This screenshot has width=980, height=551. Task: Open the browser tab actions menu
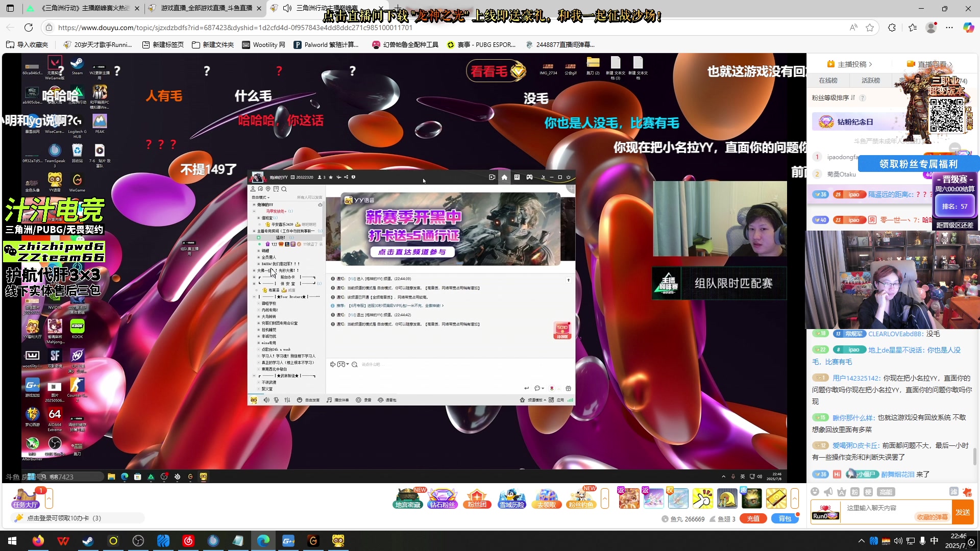click(x=10, y=8)
